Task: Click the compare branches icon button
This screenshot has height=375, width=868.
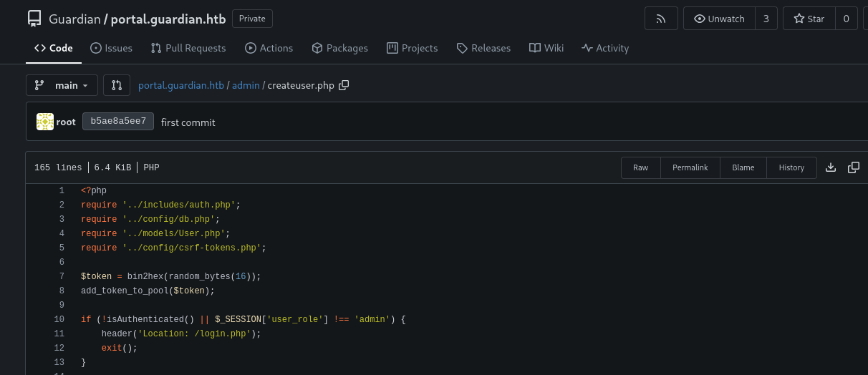Action: 117,85
